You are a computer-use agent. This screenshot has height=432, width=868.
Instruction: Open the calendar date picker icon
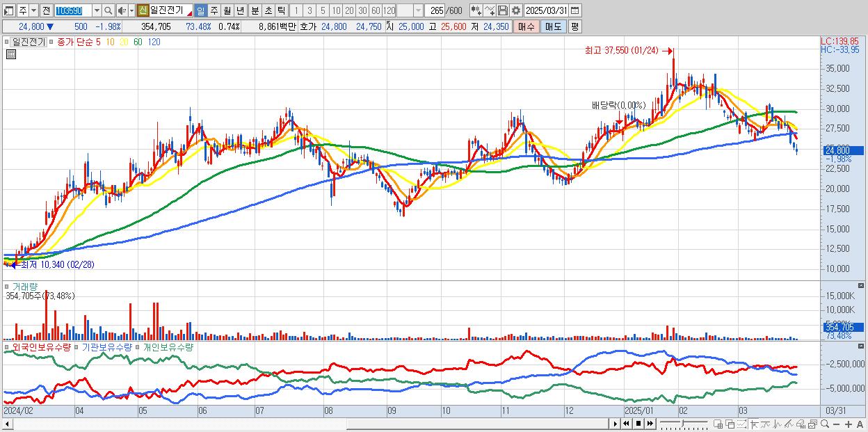(575, 10)
